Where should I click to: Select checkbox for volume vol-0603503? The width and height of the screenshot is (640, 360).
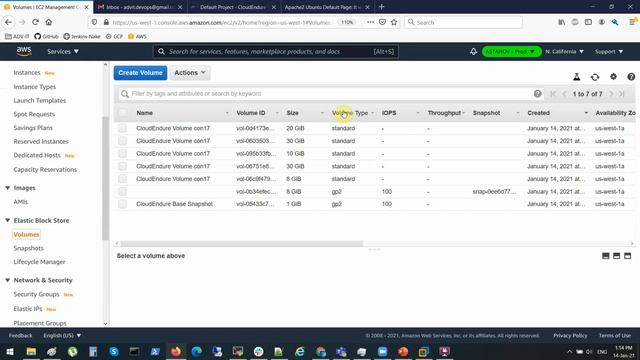(x=122, y=141)
